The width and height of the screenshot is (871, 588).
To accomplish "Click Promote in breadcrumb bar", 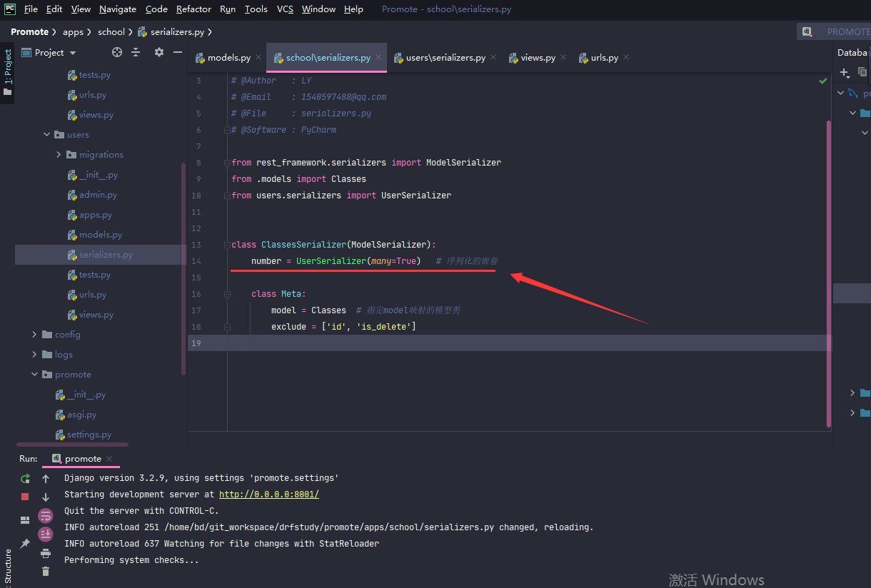I will pyautogui.click(x=29, y=32).
